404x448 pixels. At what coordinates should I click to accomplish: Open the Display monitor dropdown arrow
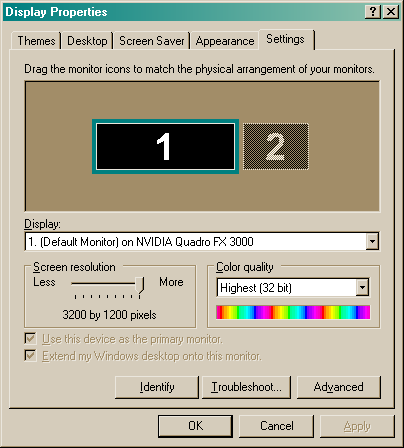[x=372, y=241]
